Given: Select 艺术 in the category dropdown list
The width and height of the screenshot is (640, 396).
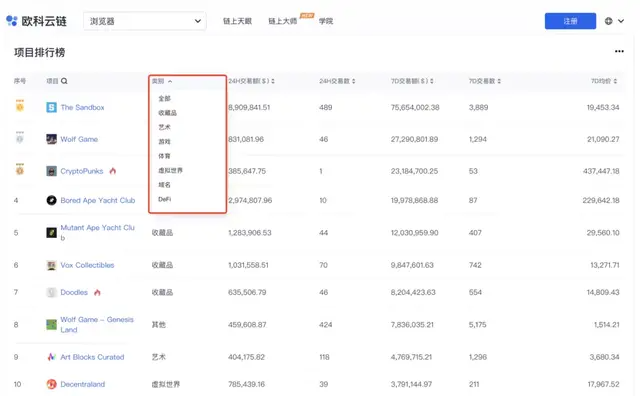Looking at the screenshot, I should (164, 127).
